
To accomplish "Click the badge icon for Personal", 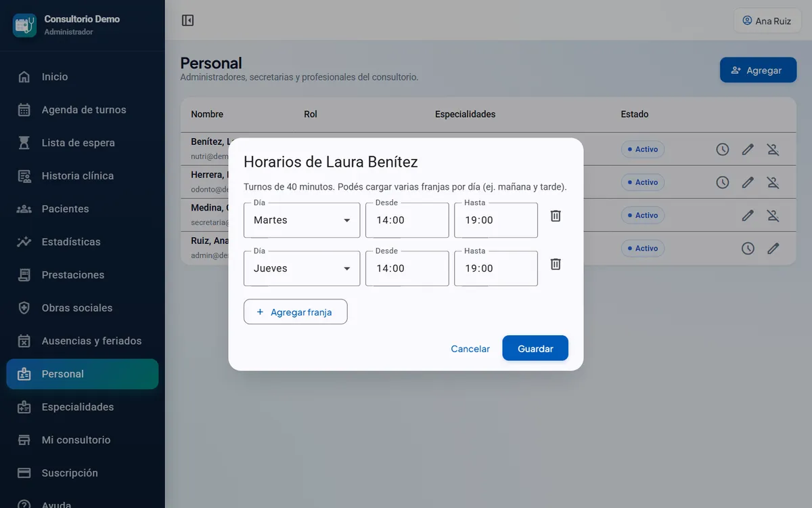I will pyautogui.click(x=24, y=374).
